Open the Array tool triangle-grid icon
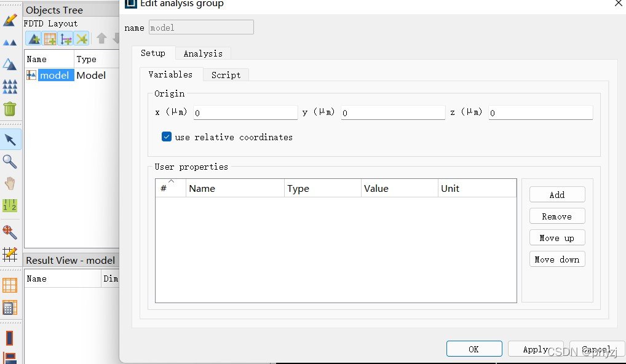This screenshot has width=626, height=364. [x=10, y=86]
